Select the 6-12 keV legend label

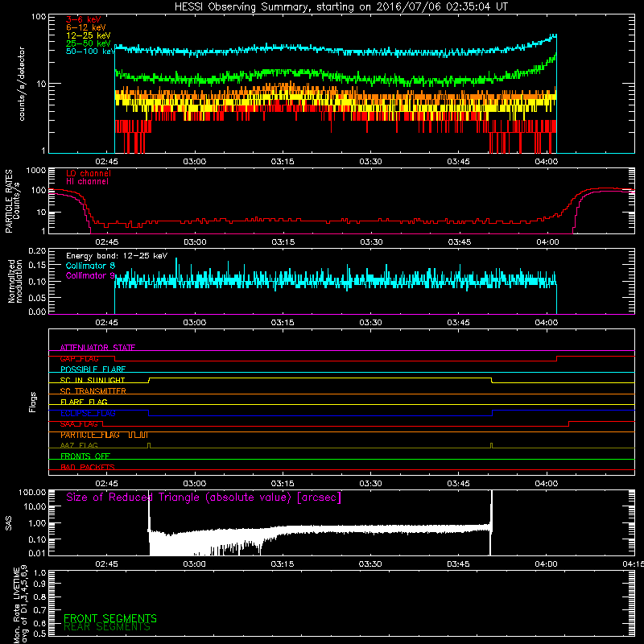click(85, 27)
